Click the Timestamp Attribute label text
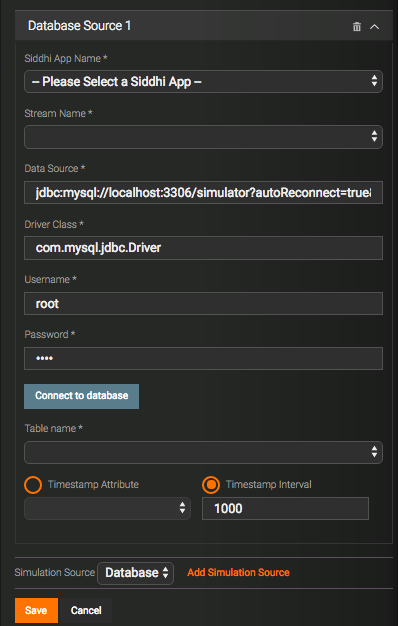 [93, 485]
